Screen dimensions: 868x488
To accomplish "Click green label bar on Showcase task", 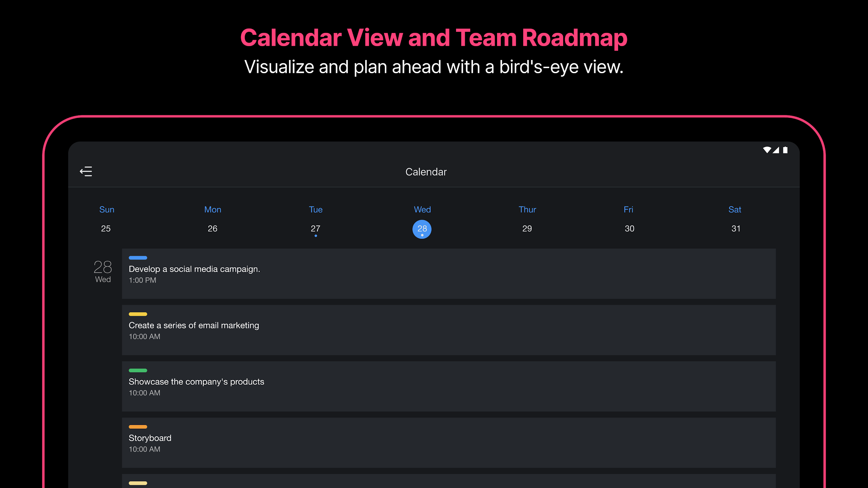I will point(138,370).
